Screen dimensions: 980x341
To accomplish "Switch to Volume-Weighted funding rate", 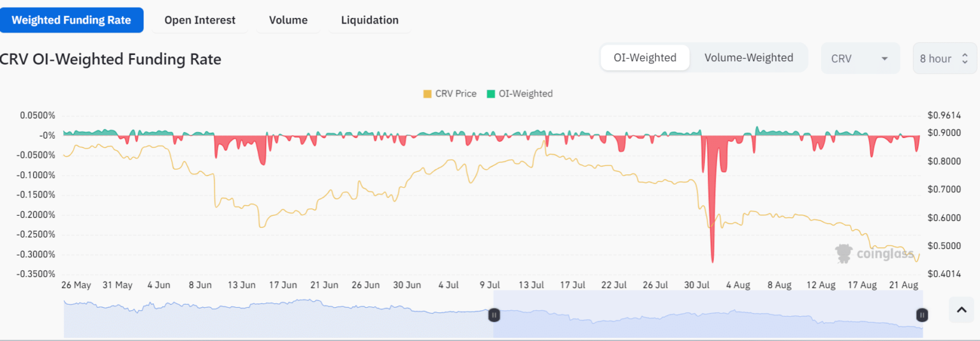I will point(748,58).
